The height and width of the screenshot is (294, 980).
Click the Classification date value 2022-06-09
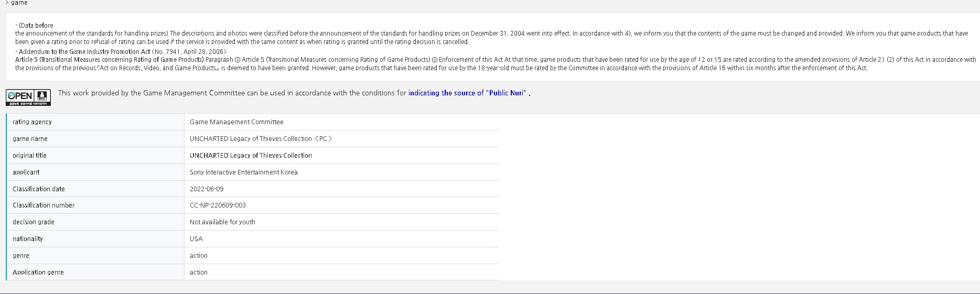(207, 189)
